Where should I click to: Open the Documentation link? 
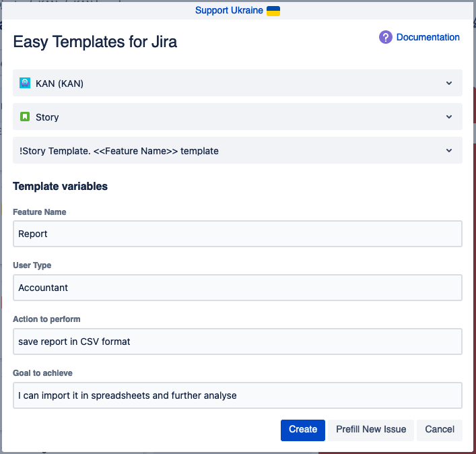pos(428,38)
